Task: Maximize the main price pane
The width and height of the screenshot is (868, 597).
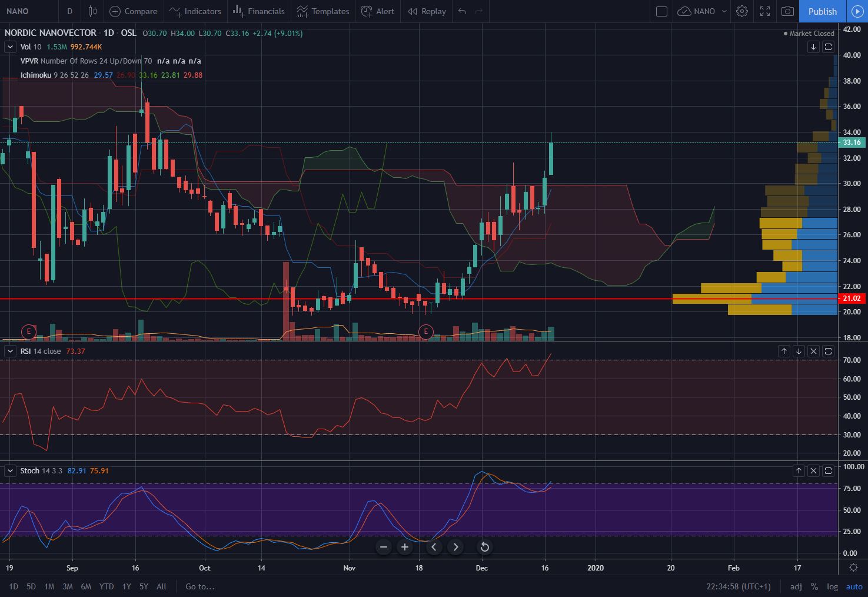Action: point(828,47)
